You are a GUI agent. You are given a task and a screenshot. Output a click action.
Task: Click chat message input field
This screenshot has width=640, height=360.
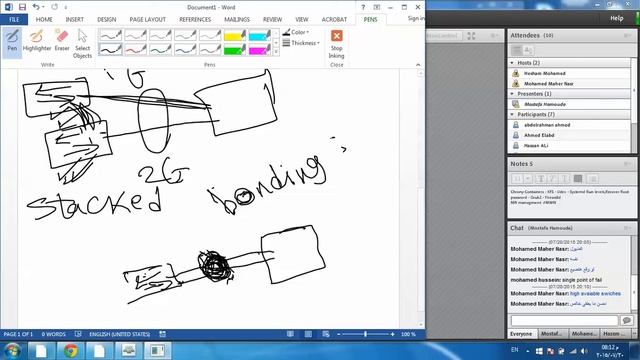coord(564,320)
